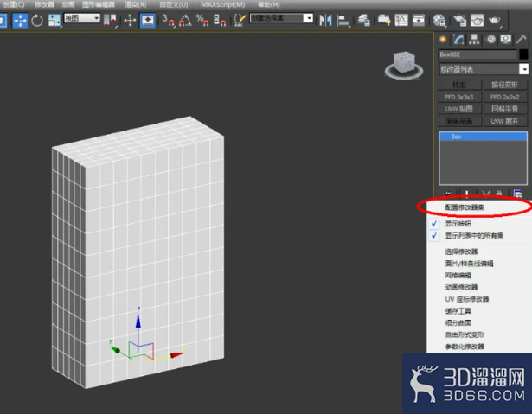Open the 修改器列表 dropdown

tap(484, 69)
